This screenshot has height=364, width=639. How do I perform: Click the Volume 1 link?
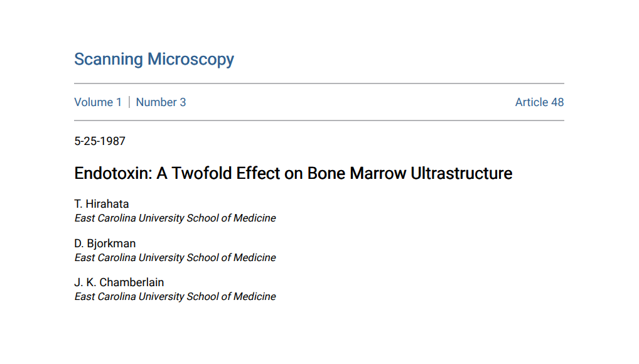[98, 102]
